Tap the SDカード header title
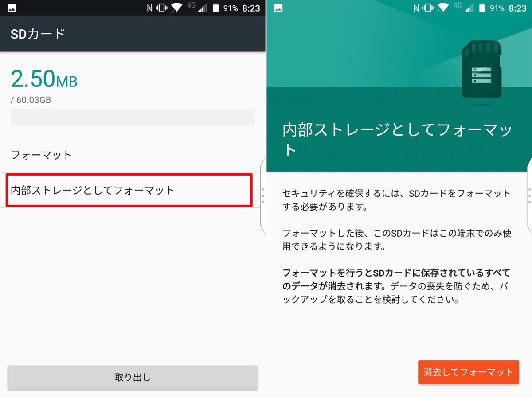Image resolution: width=532 pixels, height=398 pixels. [x=38, y=34]
